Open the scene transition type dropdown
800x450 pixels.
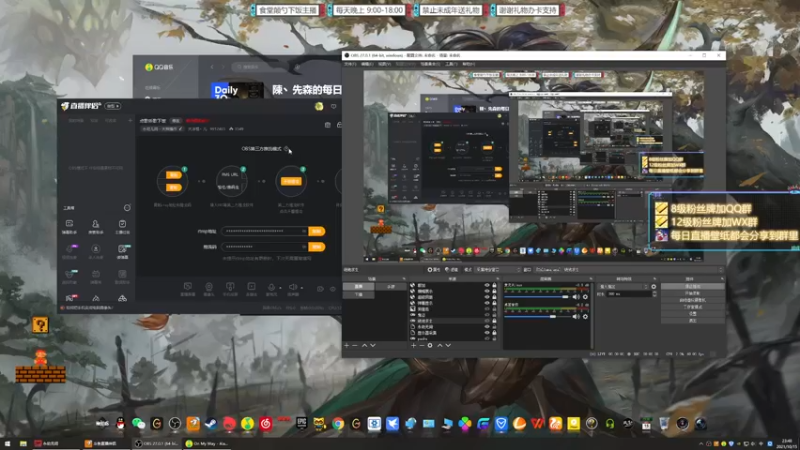(x=624, y=287)
